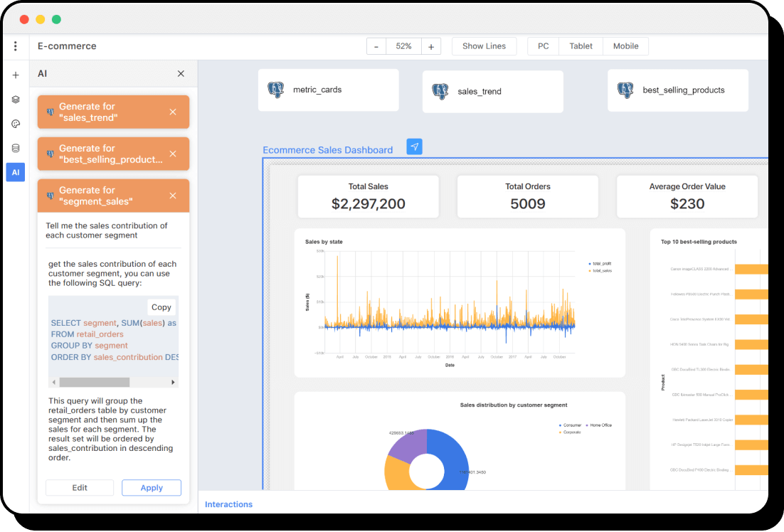784x532 pixels.
Task: Open the theme palette icon
Action: [16, 124]
